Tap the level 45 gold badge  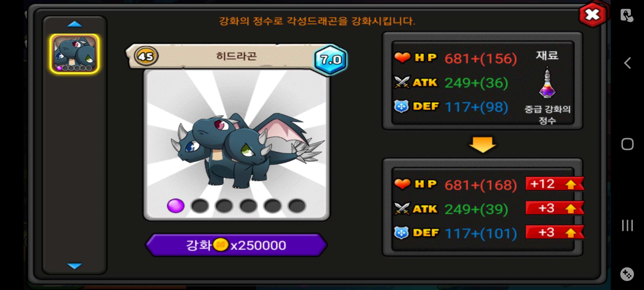(146, 56)
